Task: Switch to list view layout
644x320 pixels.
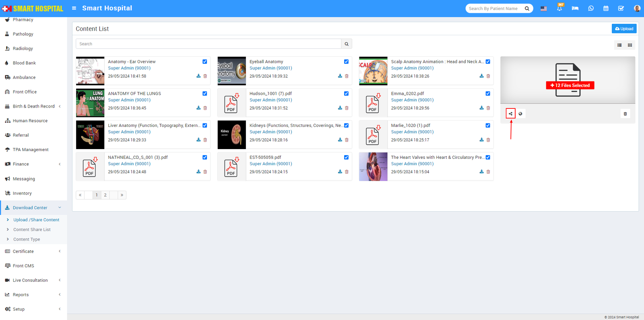Action: 619,45
